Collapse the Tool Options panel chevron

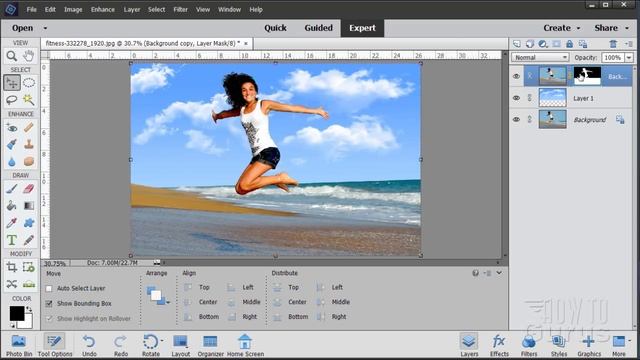pos(499,273)
